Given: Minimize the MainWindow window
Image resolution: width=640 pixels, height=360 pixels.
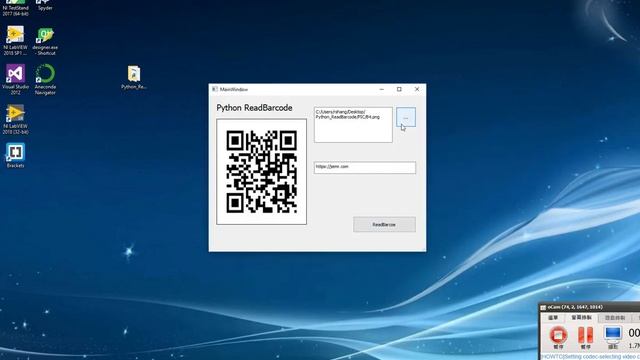Looking at the screenshot, I should click(382, 89).
